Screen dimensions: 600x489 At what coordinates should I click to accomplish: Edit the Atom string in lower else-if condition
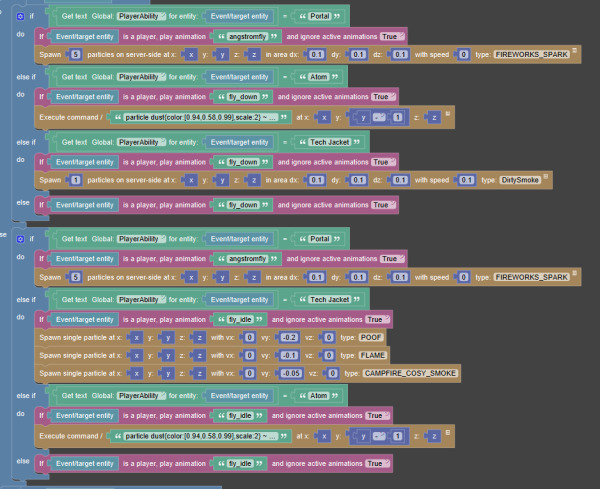pos(319,396)
